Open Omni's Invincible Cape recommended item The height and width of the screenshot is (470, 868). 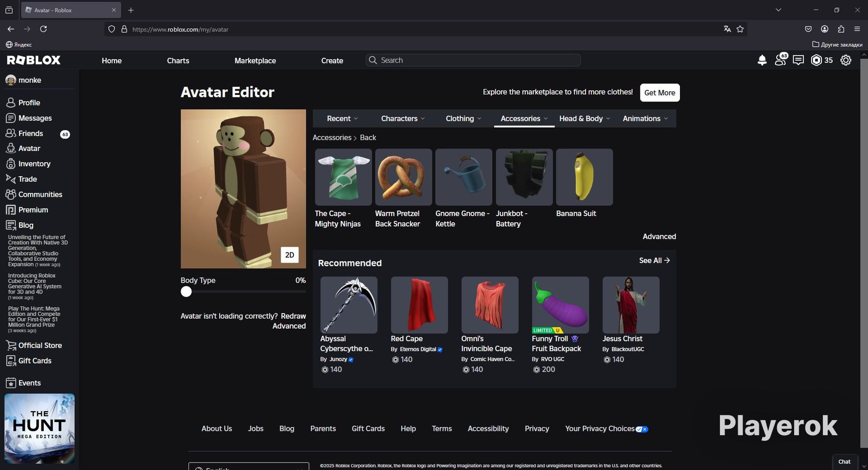pos(490,305)
